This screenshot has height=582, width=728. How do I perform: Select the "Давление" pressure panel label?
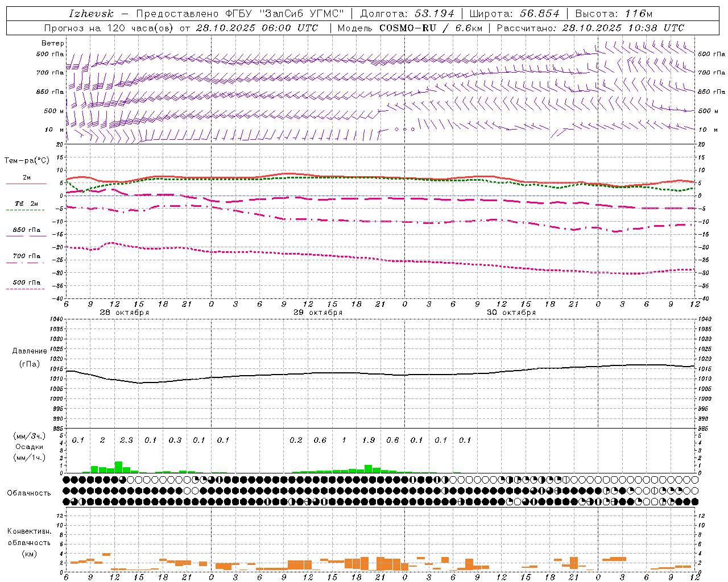30,351
